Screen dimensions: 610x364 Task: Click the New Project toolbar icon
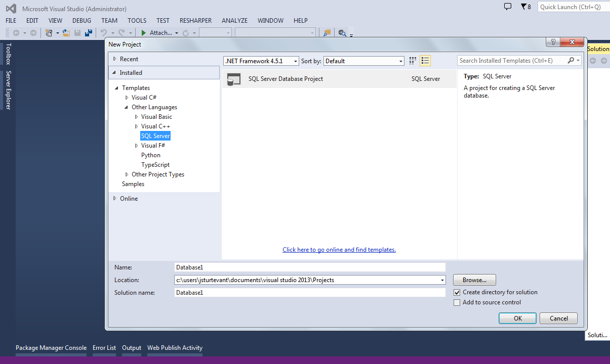[x=49, y=33]
